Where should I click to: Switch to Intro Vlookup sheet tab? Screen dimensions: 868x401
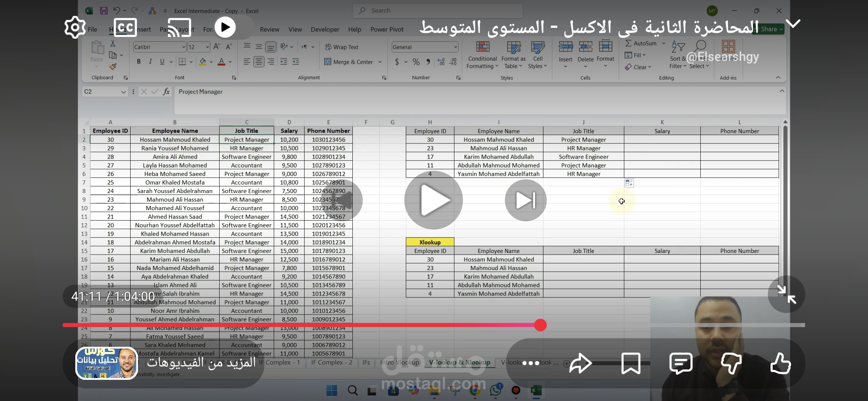(x=400, y=362)
